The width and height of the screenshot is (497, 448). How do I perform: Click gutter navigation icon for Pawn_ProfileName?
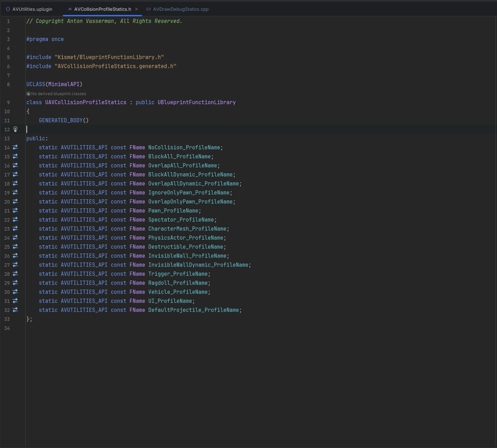(x=15, y=210)
